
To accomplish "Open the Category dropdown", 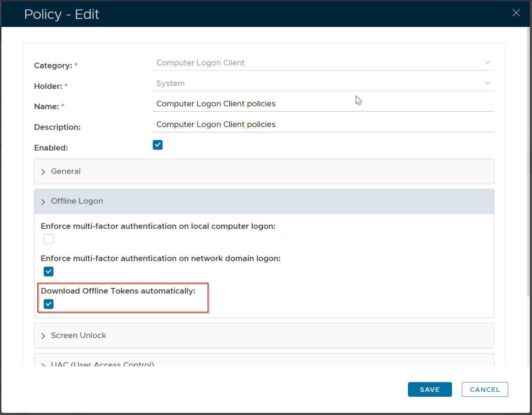I will (x=323, y=63).
